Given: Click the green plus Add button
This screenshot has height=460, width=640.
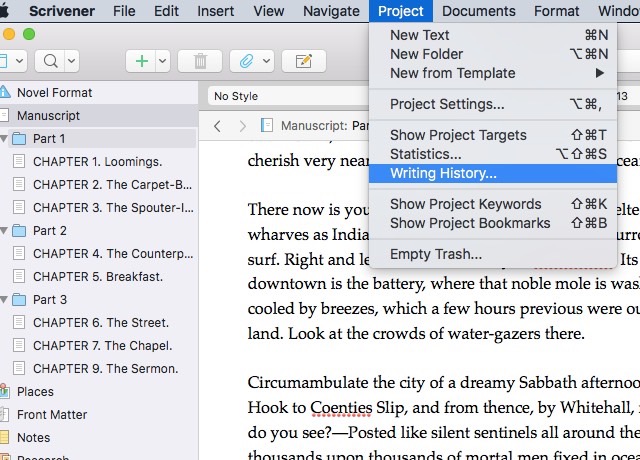Looking at the screenshot, I should click(x=141, y=61).
